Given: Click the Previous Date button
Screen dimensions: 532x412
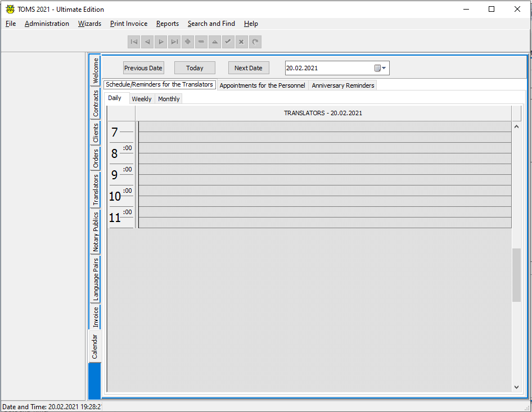Looking at the screenshot, I should (143, 67).
